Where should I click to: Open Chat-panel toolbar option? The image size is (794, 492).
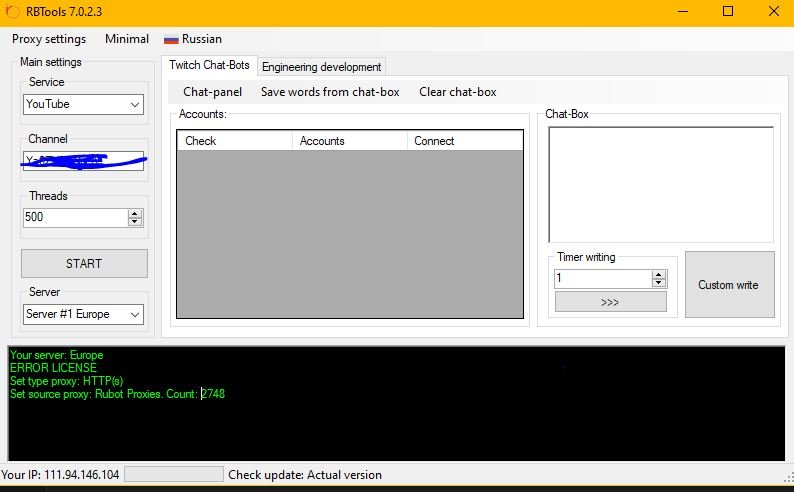click(x=212, y=92)
